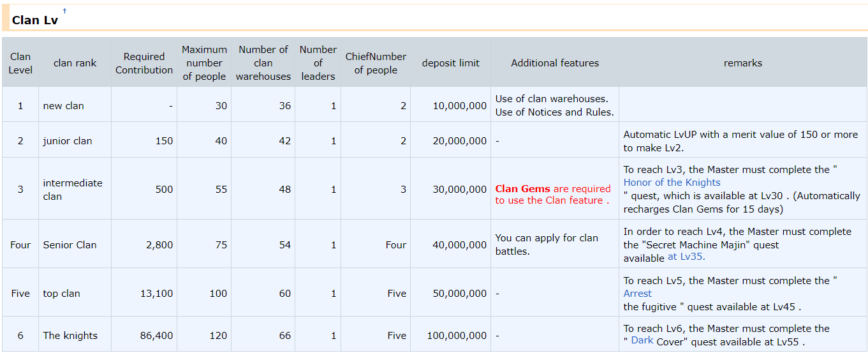Select the 'The knights' rank cell
This screenshot has height=353, width=868.
point(70,336)
